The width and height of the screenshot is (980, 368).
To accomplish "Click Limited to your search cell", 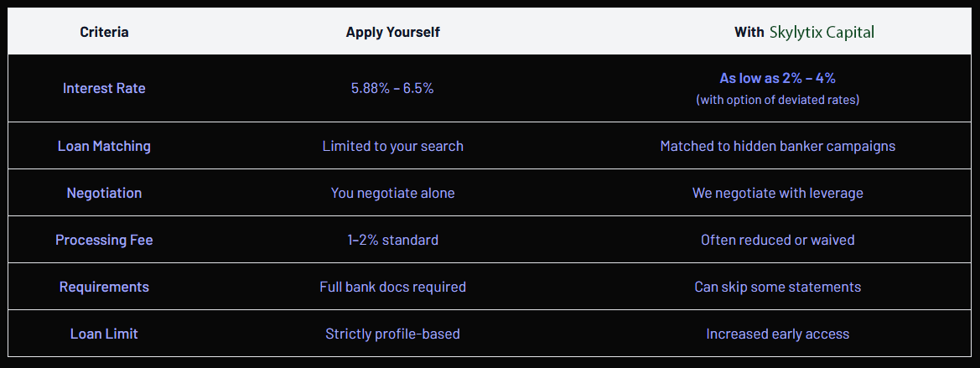I will pos(392,146).
